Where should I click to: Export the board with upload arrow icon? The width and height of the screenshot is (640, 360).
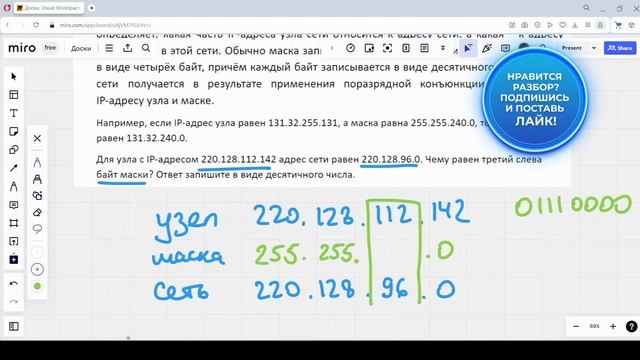click(127, 48)
